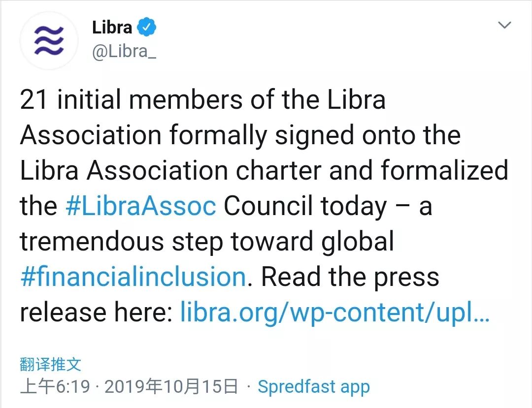Open the Spredfast app source link
532x408 pixels.
[x=313, y=387]
